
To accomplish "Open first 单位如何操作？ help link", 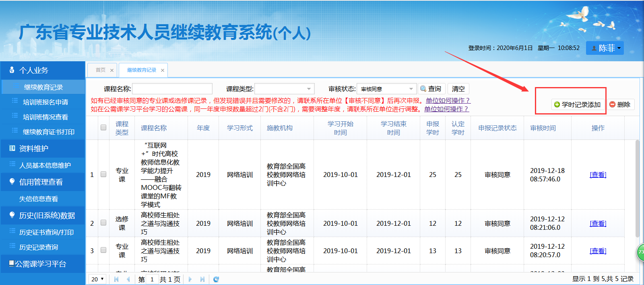I will (x=448, y=100).
